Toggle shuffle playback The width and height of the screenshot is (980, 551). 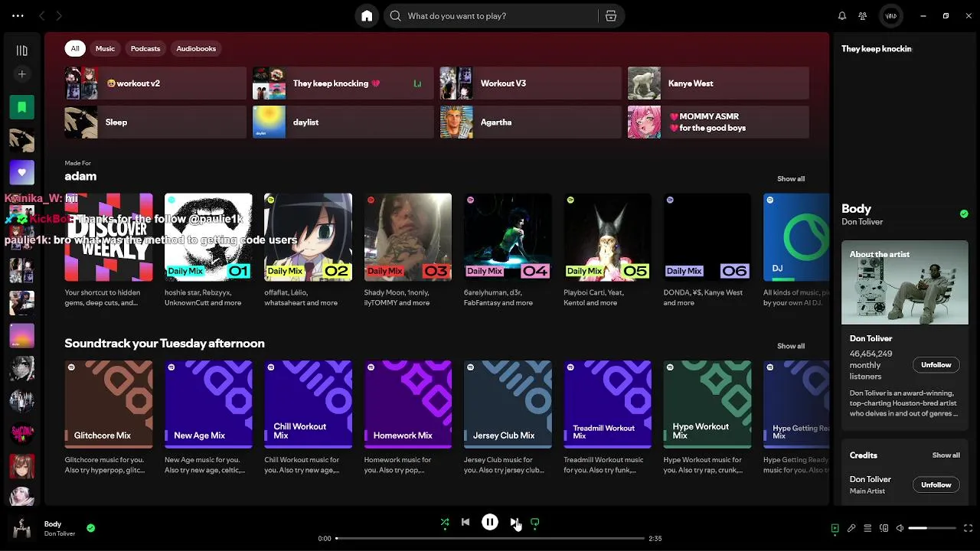click(445, 523)
